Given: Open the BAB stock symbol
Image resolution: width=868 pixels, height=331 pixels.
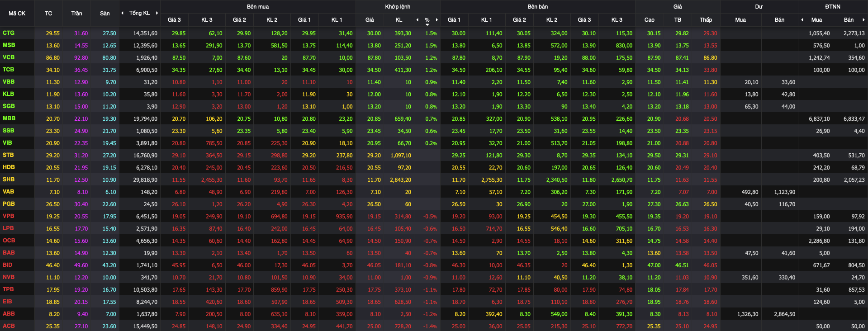Looking at the screenshot, I should [x=9, y=253].
